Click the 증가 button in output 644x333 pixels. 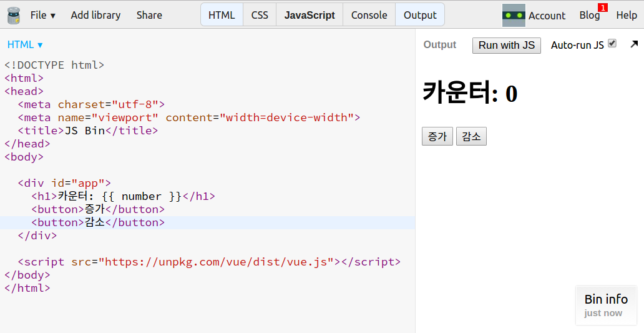tap(437, 136)
